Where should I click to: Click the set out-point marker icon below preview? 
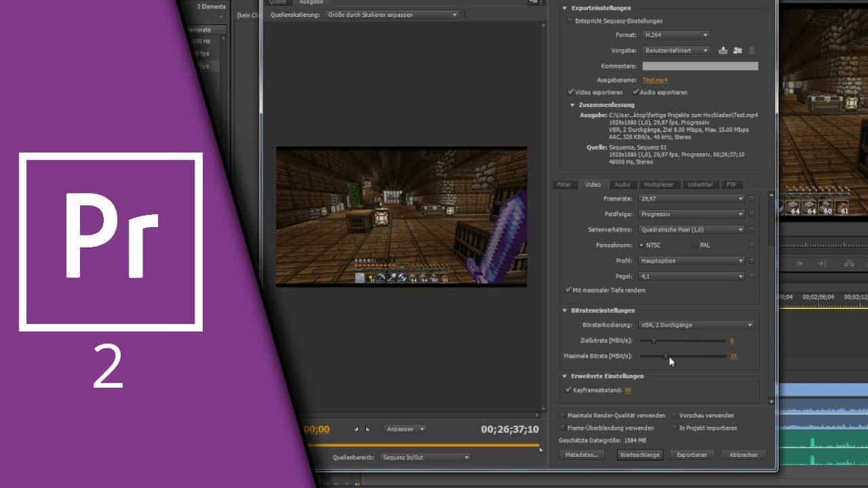point(368,429)
